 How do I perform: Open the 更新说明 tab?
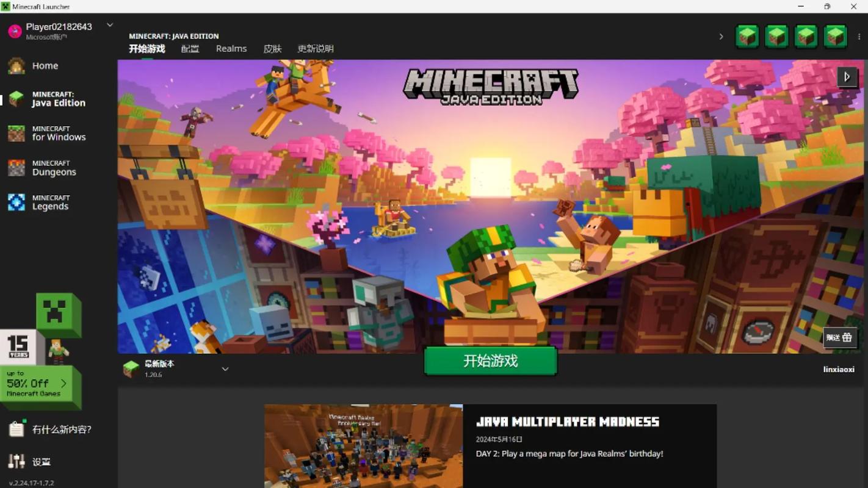pyautogui.click(x=316, y=49)
